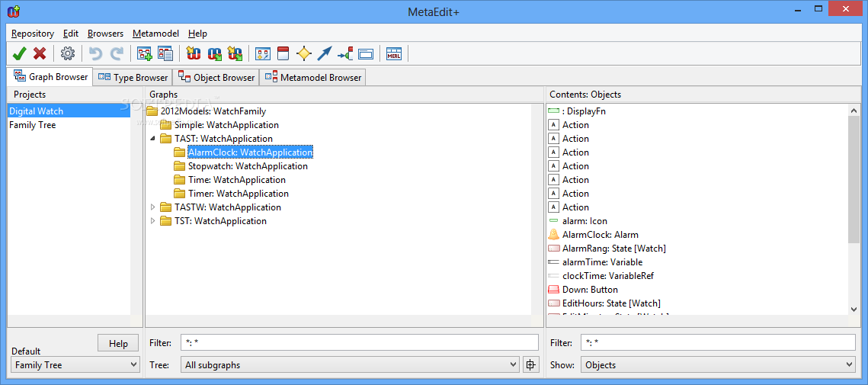
Task: Open the blue empty-window tool icon
Action: [366, 54]
